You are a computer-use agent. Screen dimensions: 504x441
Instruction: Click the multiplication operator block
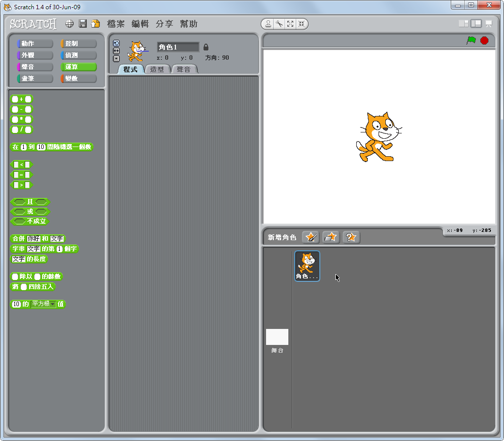pos(21,119)
